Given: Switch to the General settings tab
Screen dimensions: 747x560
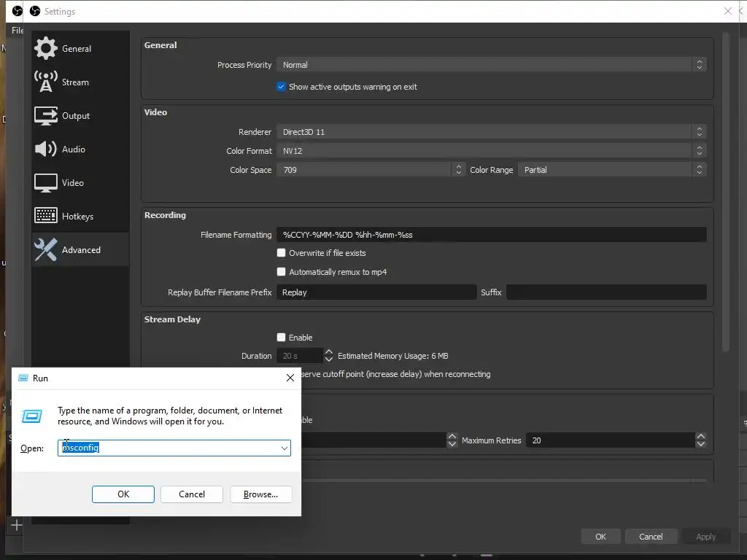Looking at the screenshot, I should 80,49.
